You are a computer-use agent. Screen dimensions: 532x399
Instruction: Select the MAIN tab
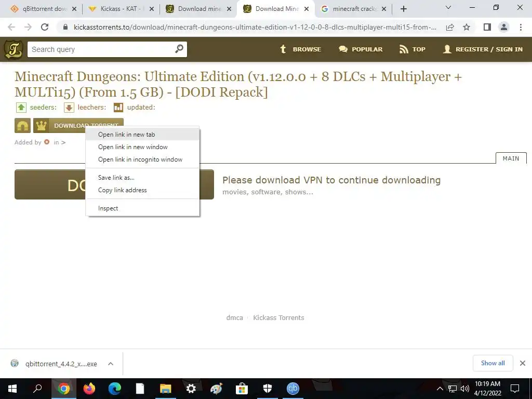(511, 158)
